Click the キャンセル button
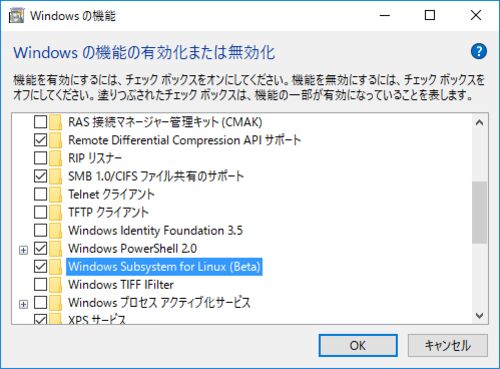The height and width of the screenshot is (369, 500). (x=448, y=345)
